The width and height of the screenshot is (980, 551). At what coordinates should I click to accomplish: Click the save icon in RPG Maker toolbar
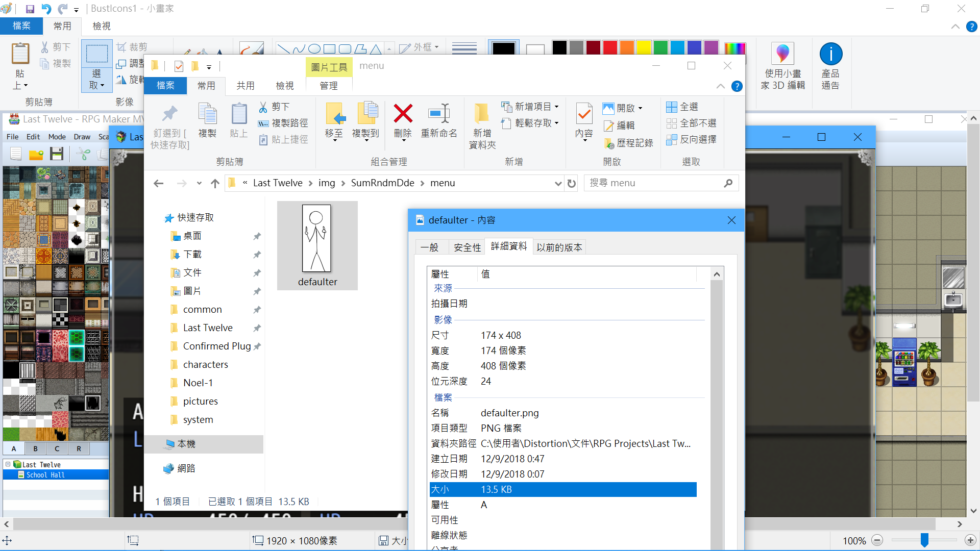pos(56,154)
